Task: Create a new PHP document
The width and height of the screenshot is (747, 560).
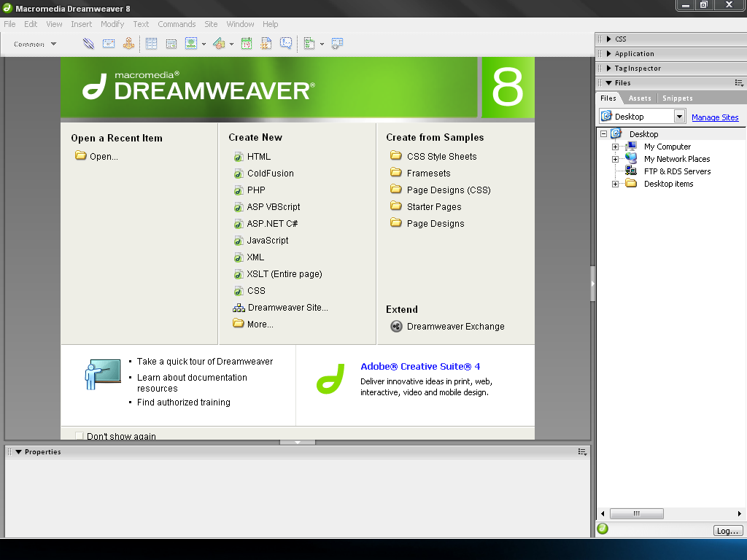Action: tap(255, 190)
